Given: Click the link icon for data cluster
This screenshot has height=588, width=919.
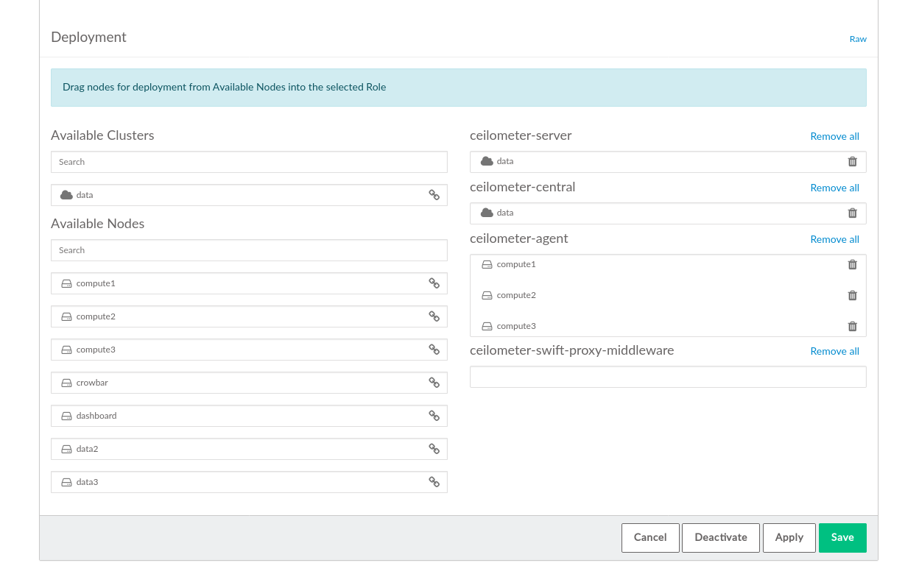Looking at the screenshot, I should tap(434, 195).
